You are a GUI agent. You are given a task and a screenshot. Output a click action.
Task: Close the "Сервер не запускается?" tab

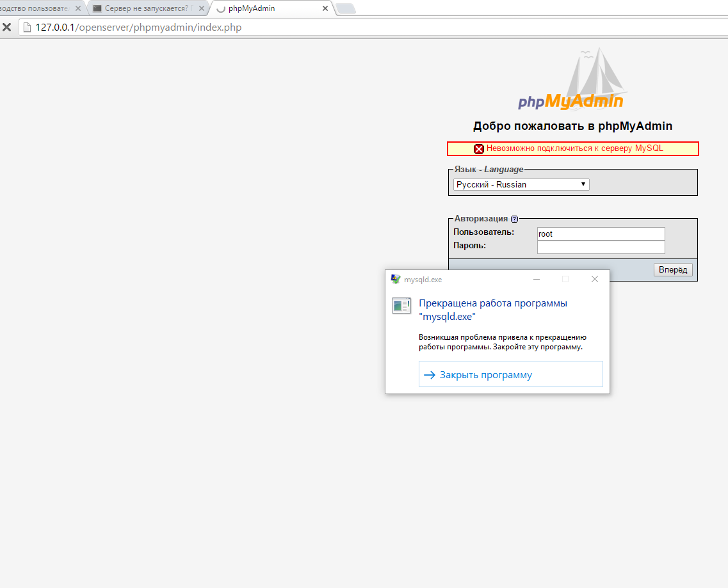click(x=202, y=9)
